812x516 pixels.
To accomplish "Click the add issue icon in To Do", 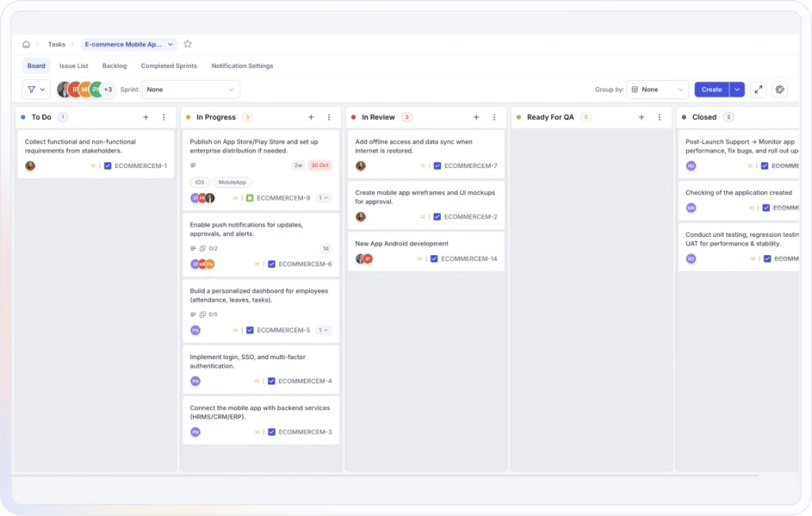I will pyautogui.click(x=146, y=117).
